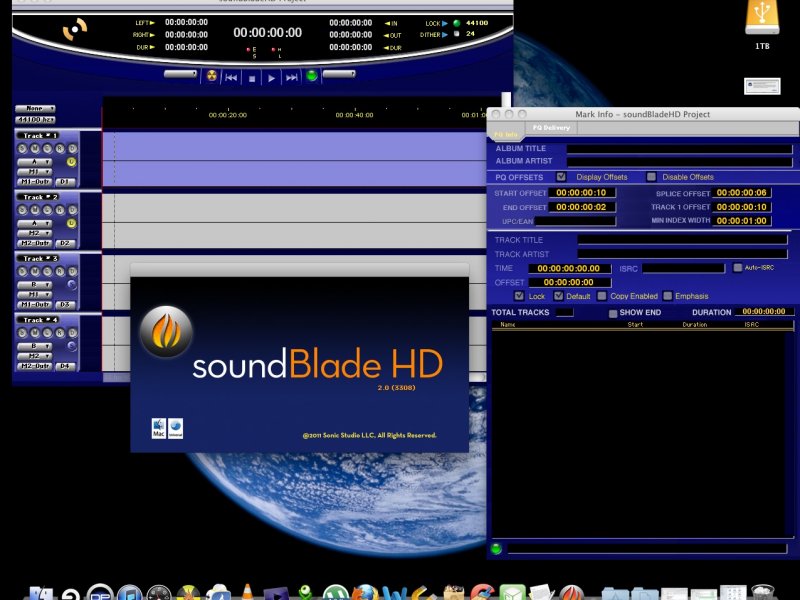
Task: Click the DUR arrow below RIGHT
Action: (x=152, y=47)
